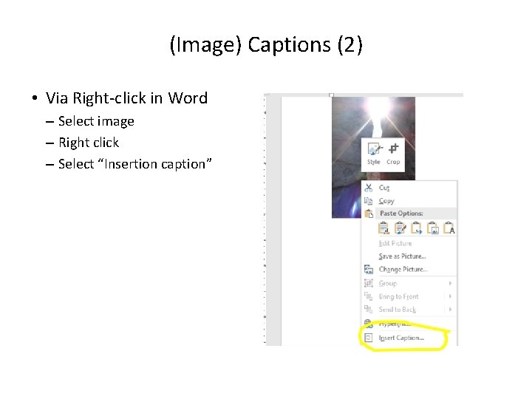Open the Hyperlink... menu entry
This screenshot has height=399, width=532.
point(409,324)
